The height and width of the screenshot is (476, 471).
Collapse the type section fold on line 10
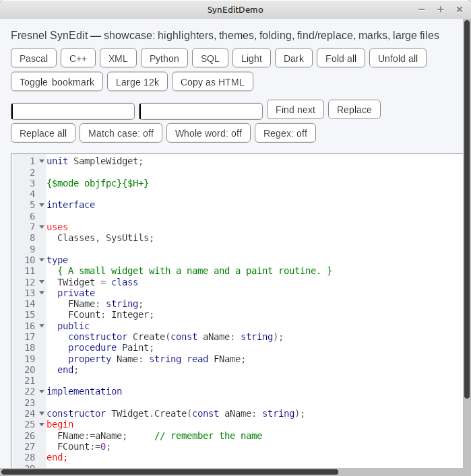[x=42, y=260]
